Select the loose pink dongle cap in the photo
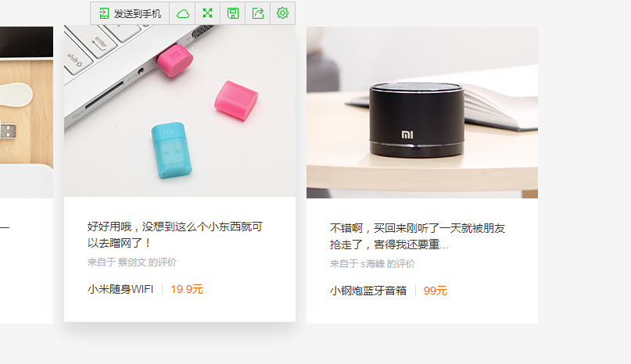 click(x=236, y=100)
